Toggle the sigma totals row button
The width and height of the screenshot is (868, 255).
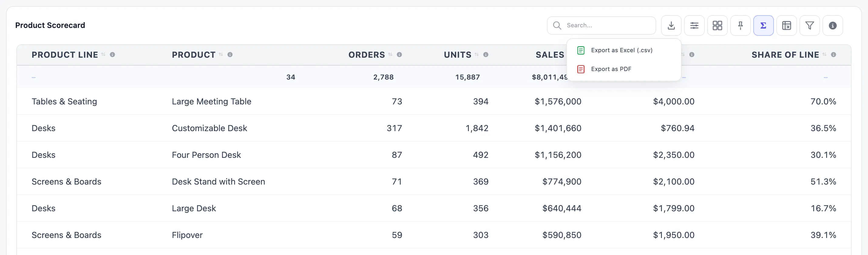[x=763, y=25]
